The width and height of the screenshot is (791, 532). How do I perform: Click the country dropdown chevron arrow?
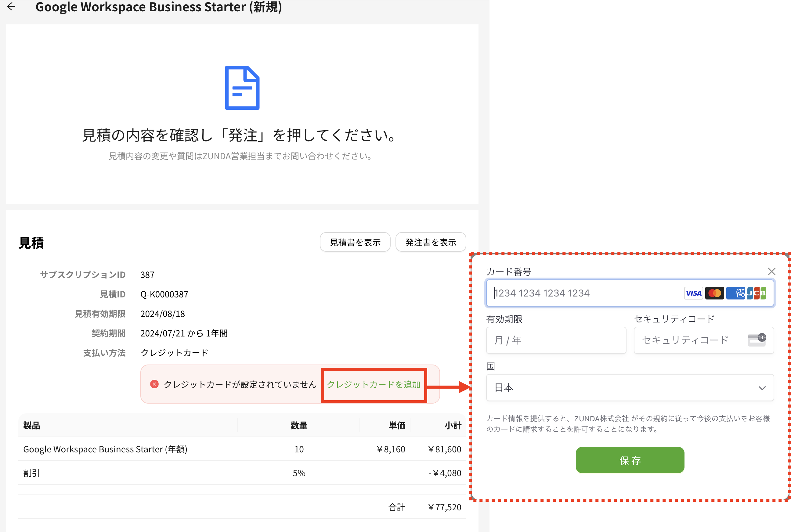(762, 388)
